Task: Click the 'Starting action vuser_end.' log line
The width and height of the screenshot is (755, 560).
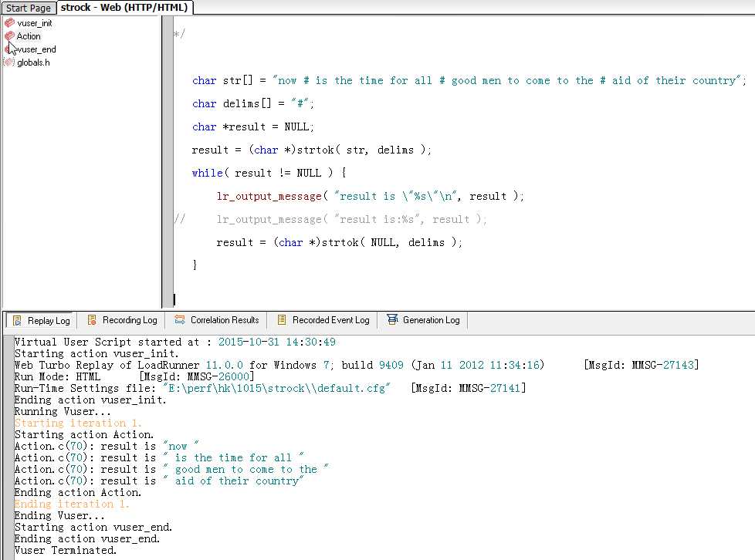Action: point(93,527)
